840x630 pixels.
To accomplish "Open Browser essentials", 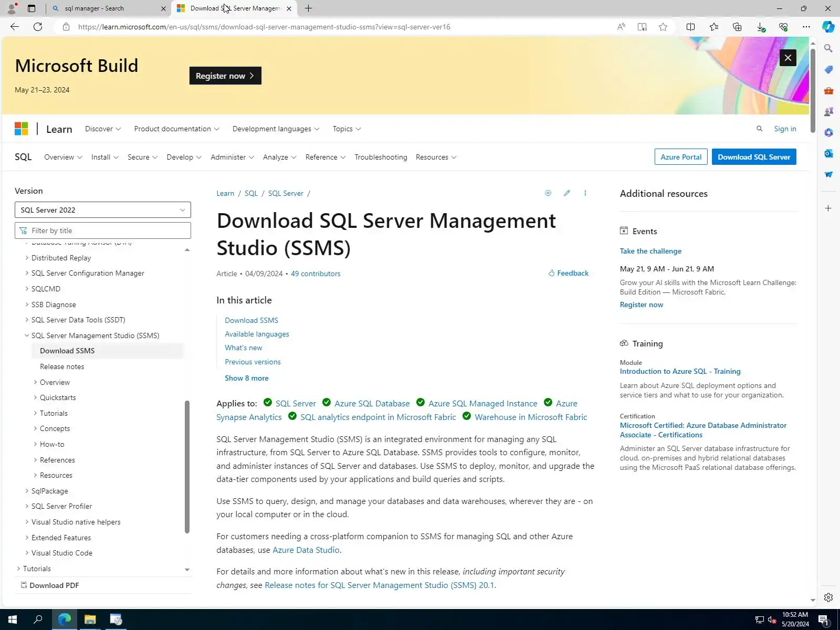I will [783, 27].
